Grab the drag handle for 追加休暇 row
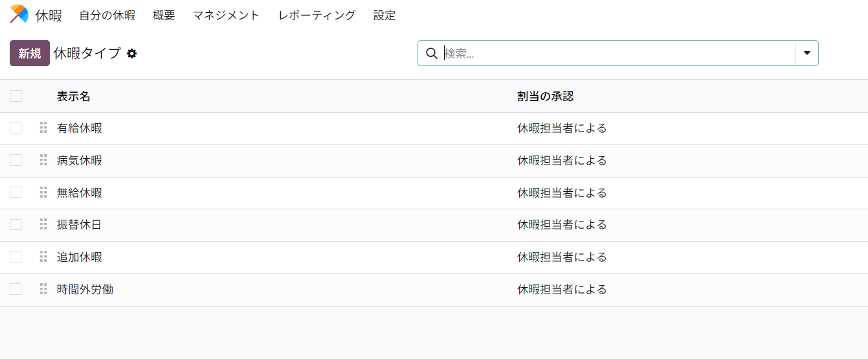Screen dimensions: 868x359 [x=43, y=257]
